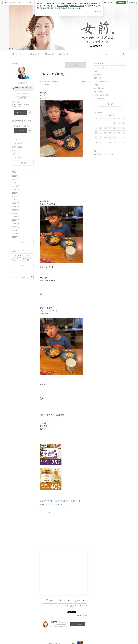
Task: Click the リブログする reblog button
Action: [80, 601]
